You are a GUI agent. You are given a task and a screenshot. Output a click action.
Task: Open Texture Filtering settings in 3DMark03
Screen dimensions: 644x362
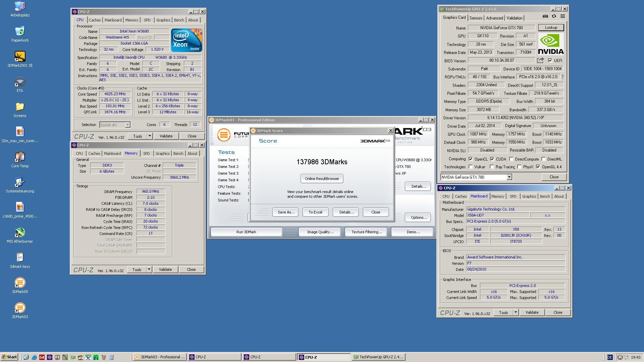366,232
